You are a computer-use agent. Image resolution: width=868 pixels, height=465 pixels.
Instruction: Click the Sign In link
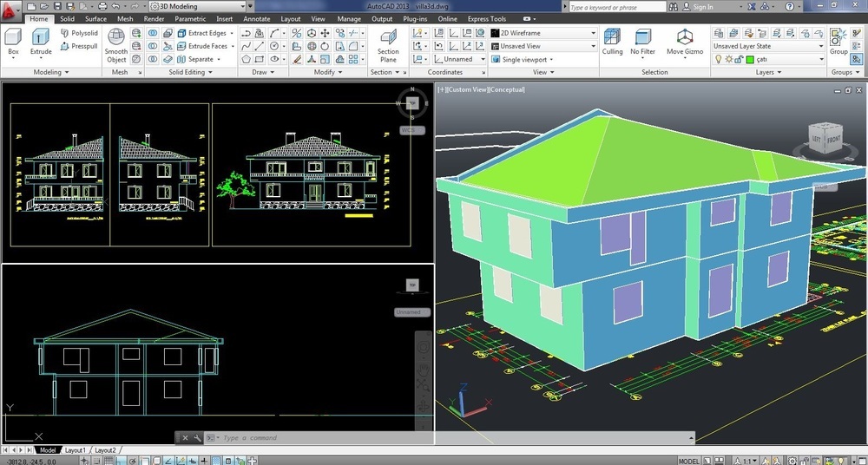tap(702, 7)
